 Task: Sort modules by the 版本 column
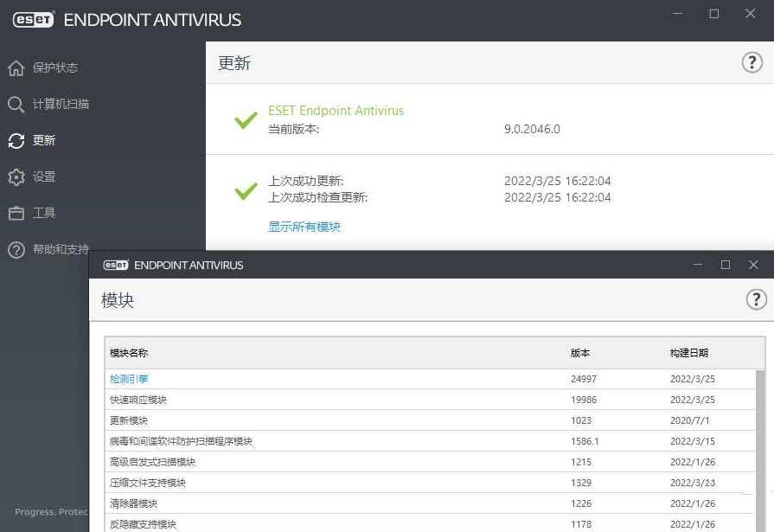(x=579, y=353)
